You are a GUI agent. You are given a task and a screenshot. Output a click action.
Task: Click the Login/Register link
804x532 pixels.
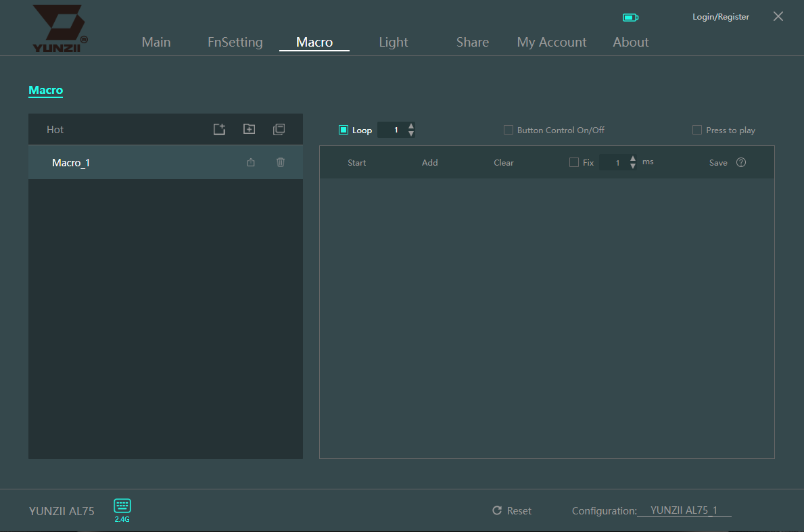tap(720, 17)
